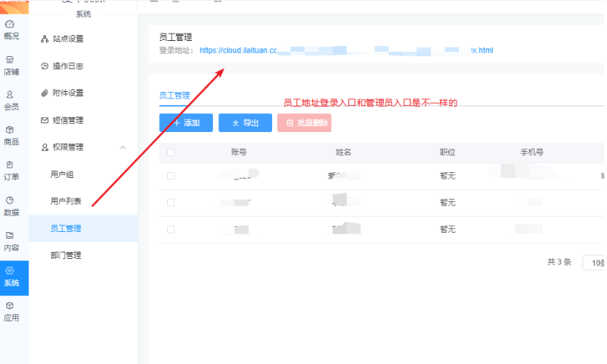Viewport: 607px width, 364px height.
Task: Click the 站点设置 site settings icon
Action: click(45, 39)
